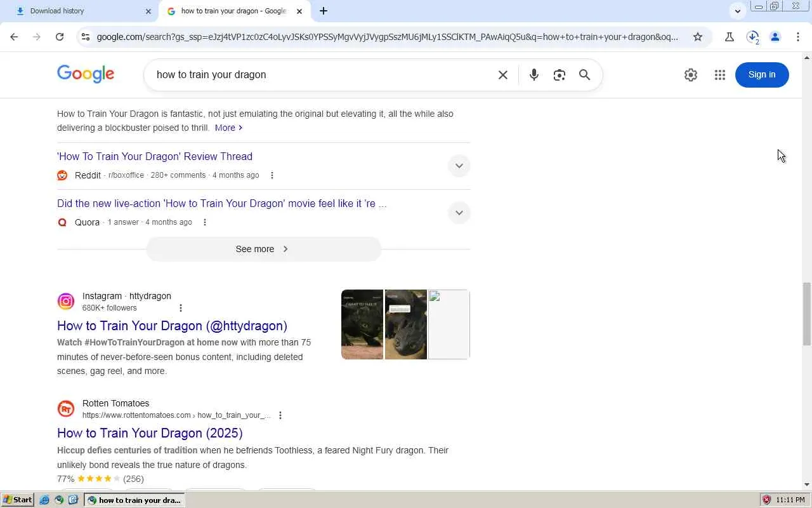Open second Instagram thumbnail of Toothless
The image size is (812, 508).
[x=406, y=324]
